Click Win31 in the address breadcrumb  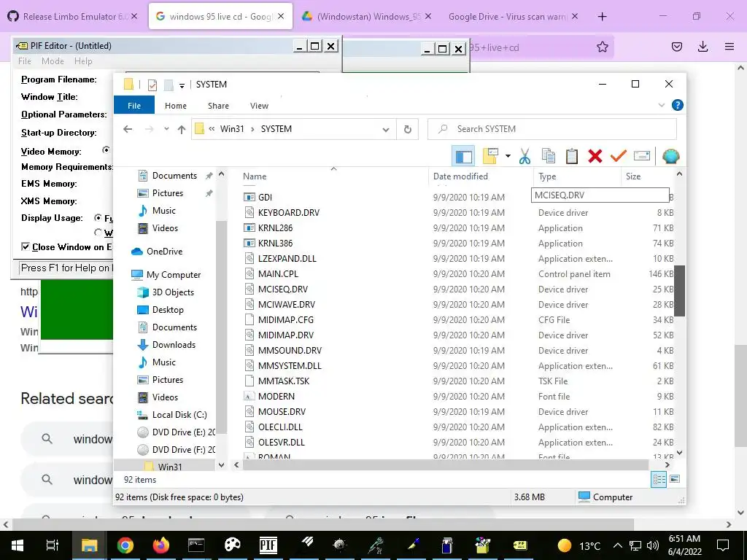[x=231, y=129]
